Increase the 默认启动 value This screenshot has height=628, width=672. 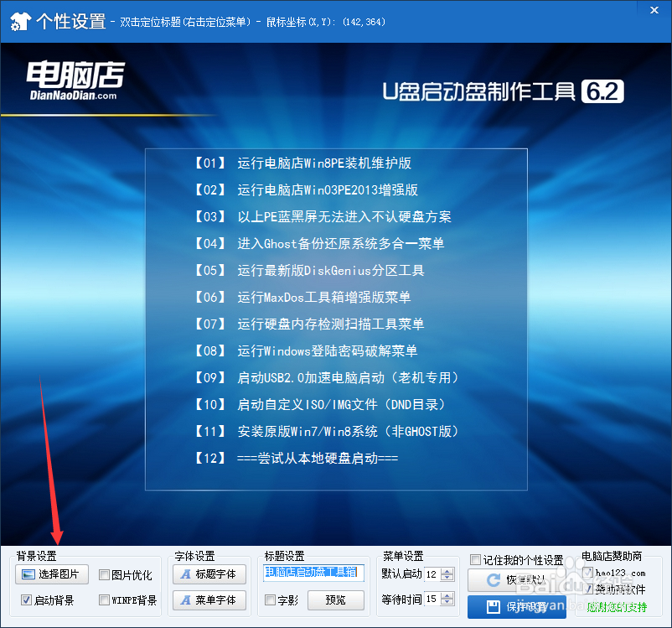pyautogui.click(x=447, y=571)
